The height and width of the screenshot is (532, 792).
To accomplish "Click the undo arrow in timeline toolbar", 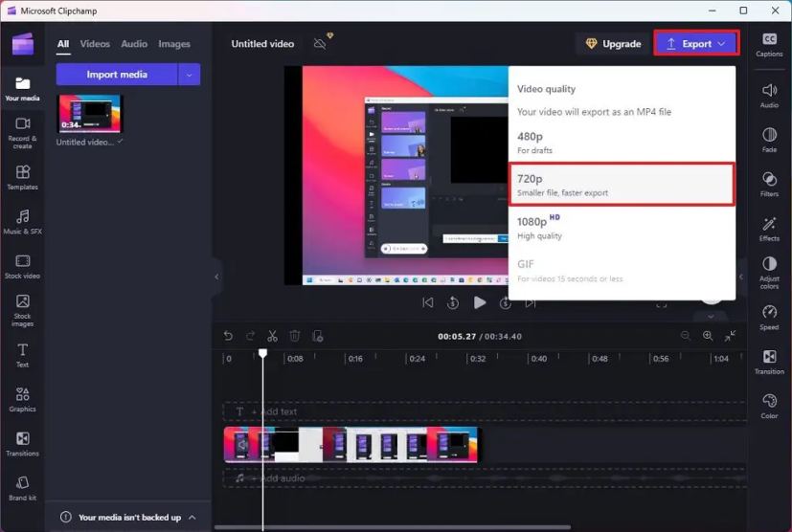I will click(x=228, y=336).
